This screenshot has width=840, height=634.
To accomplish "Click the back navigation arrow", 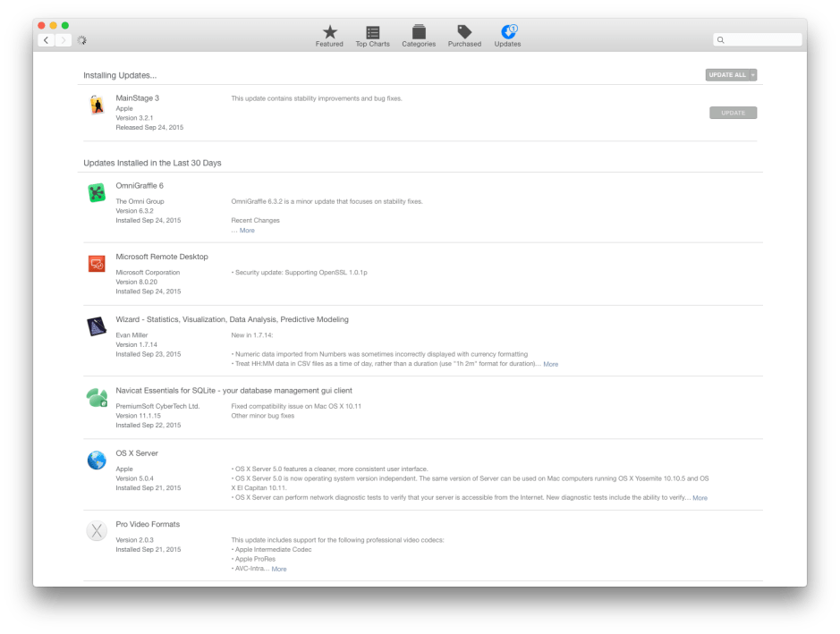I will pyautogui.click(x=45, y=39).
